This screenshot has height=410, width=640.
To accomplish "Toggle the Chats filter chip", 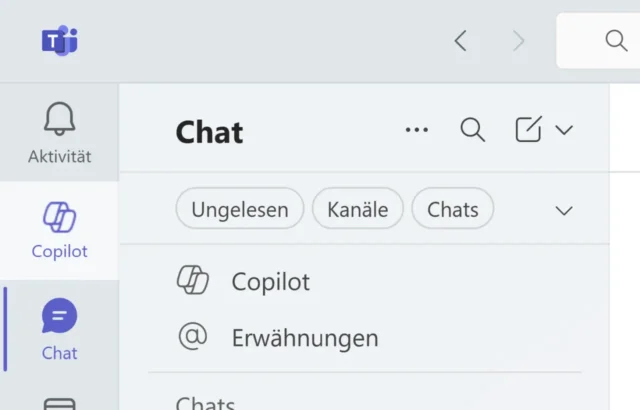I will 453,209.
